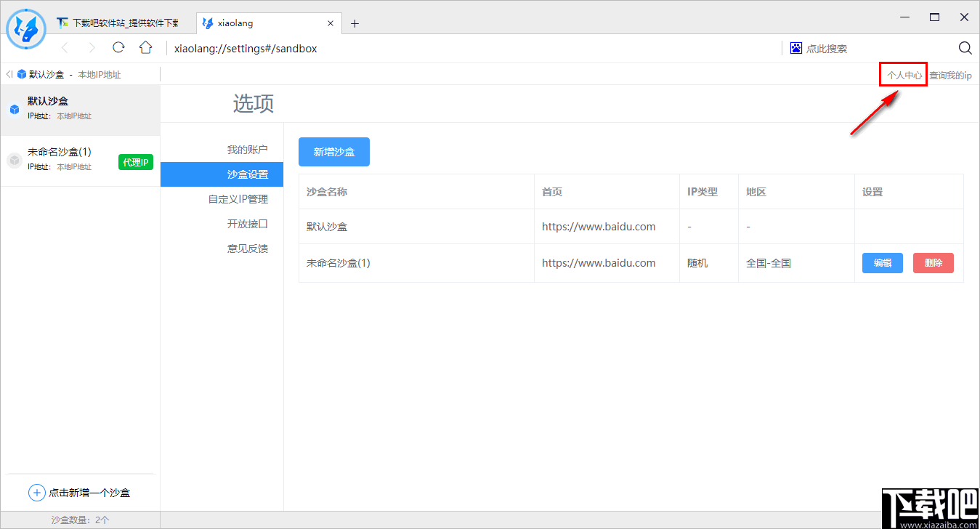The height and width of the screenshot is (529, 980).
Task: Click the 沙盒名称 column header
Action: click(x=327, y=192)
